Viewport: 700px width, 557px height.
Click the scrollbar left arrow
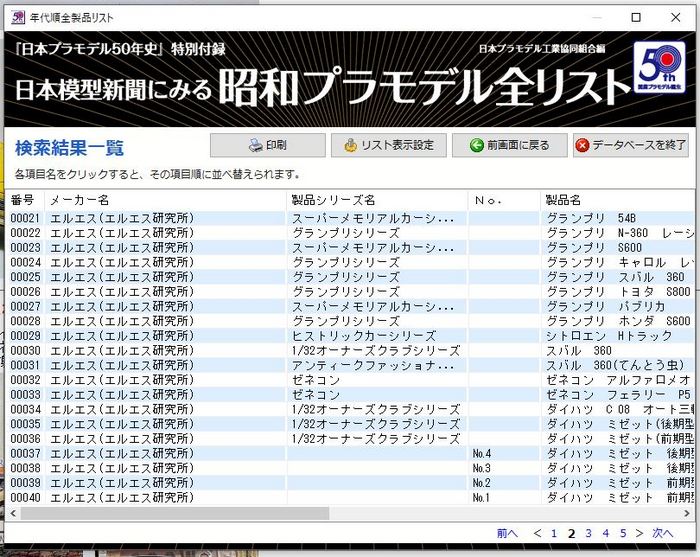coord(13,513)
